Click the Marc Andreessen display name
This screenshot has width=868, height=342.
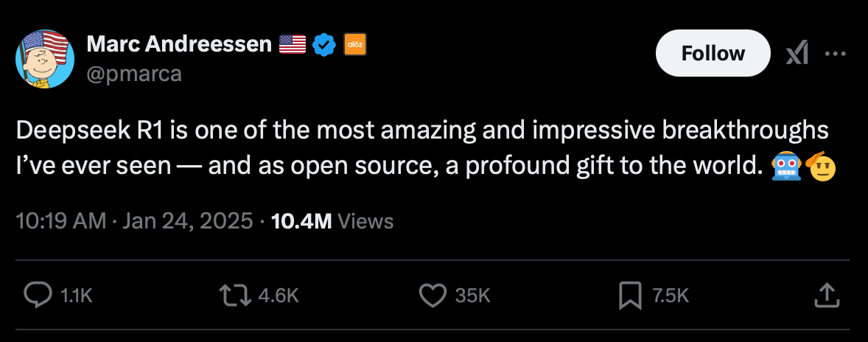coord(179,43)
